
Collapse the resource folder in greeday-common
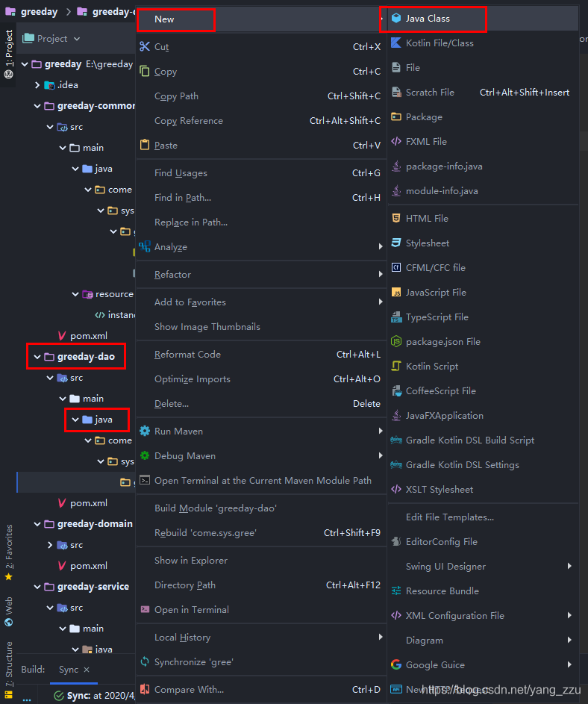(75, 294)
